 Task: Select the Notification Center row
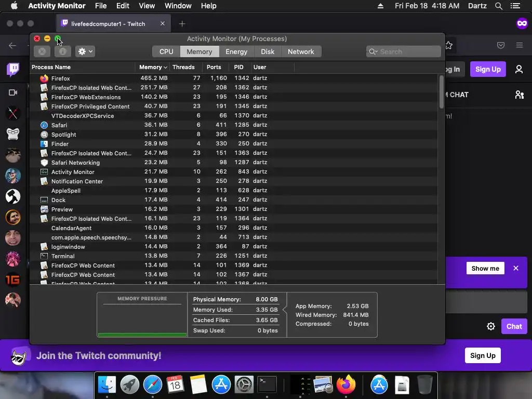pyautogui.click(x=234, y=181)
